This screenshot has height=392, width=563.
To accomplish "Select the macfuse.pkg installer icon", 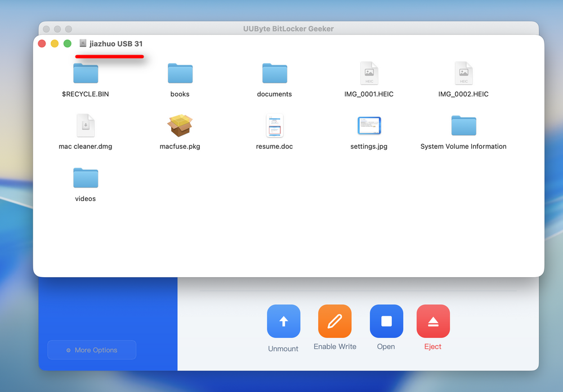I will coord(180,125).
